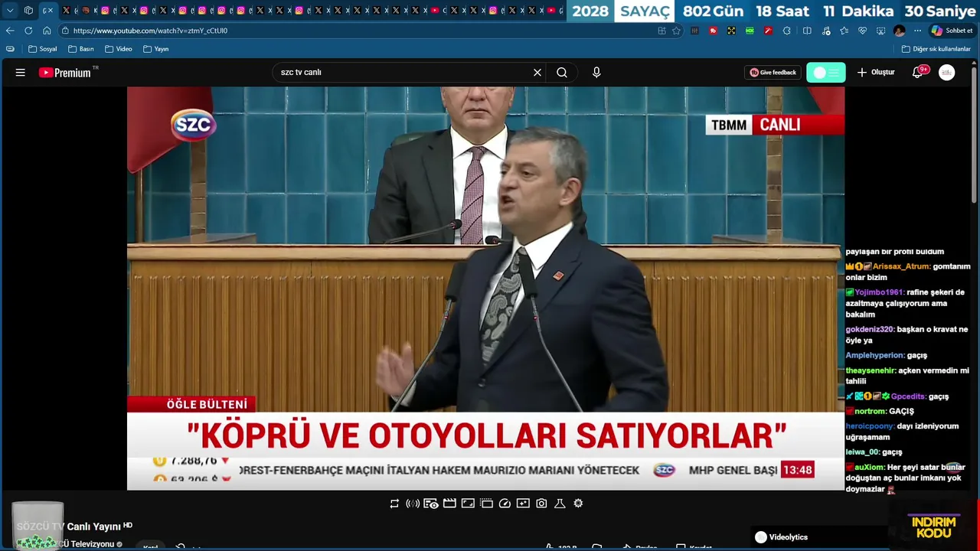Add page to favorites with the star icon
This screenshot has width=980, height=551.
pos(676,31)
